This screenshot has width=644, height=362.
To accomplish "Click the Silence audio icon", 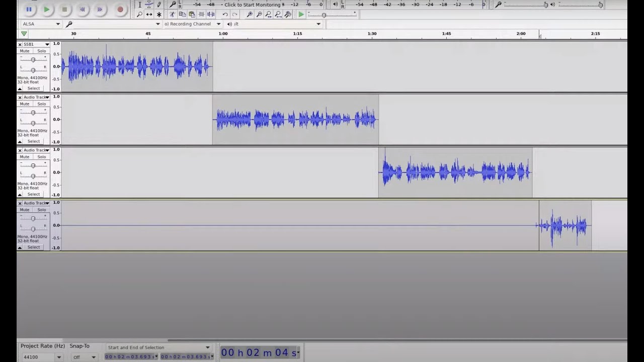I will [211, 15].
